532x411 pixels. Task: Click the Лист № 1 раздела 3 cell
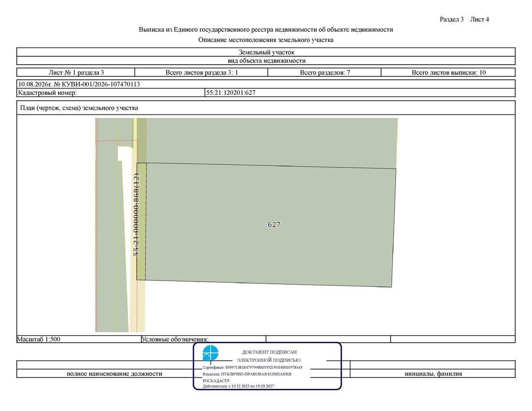pyautogui.click(x=76, y=72)
